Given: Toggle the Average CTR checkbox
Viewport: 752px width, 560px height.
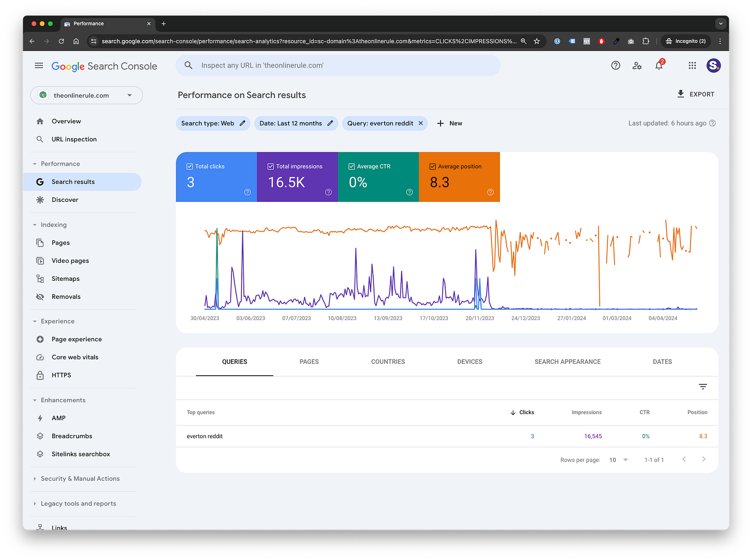Looking at the screenshot, I should click(352, 167).
